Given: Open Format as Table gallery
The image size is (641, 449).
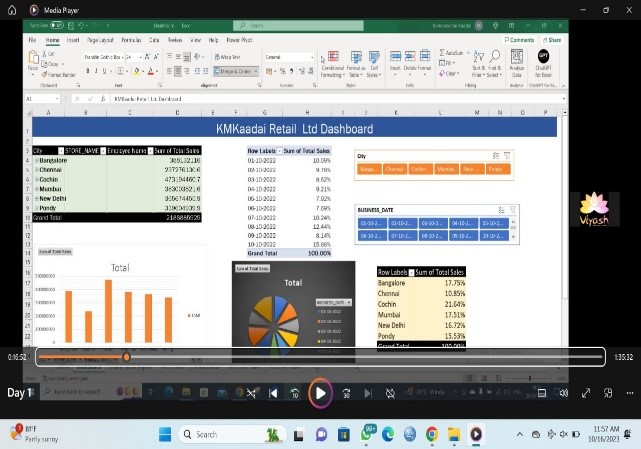Looking at the screenshot, I should [x=356, y=64].
